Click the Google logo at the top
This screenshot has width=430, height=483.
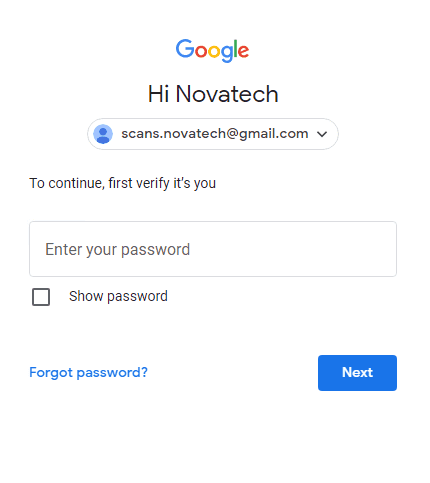pyautogui.click(x=212, y=50)
